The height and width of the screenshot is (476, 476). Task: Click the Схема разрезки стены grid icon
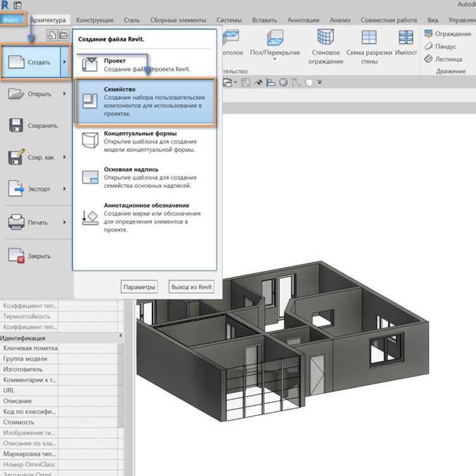click(369, 37)
